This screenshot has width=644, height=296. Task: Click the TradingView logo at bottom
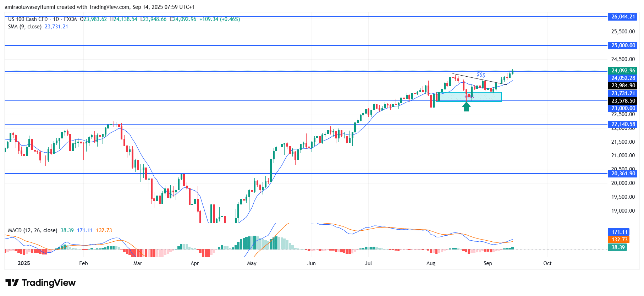coord(40,283)
